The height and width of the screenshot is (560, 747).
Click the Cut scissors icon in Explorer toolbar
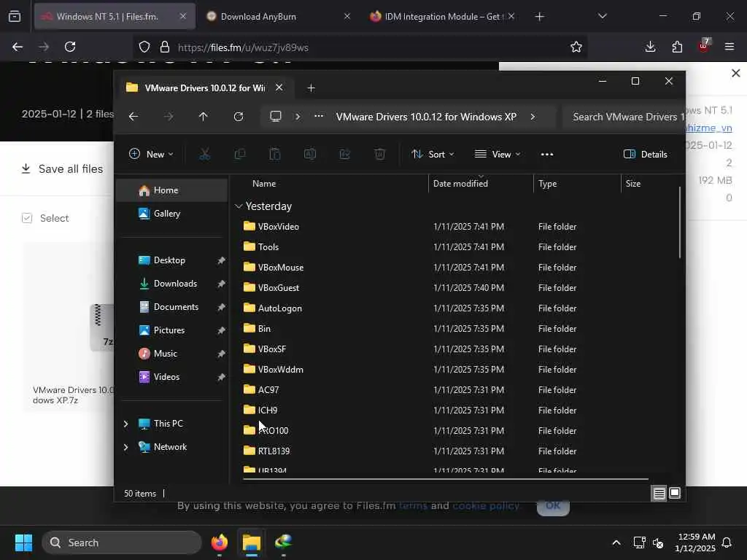[x=204, y=155]
